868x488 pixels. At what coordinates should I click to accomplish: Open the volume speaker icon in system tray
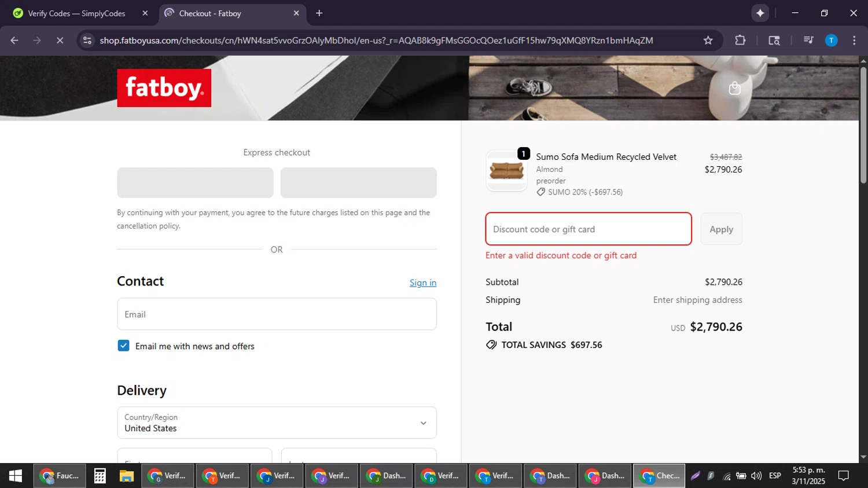click(x=756, y=476)
